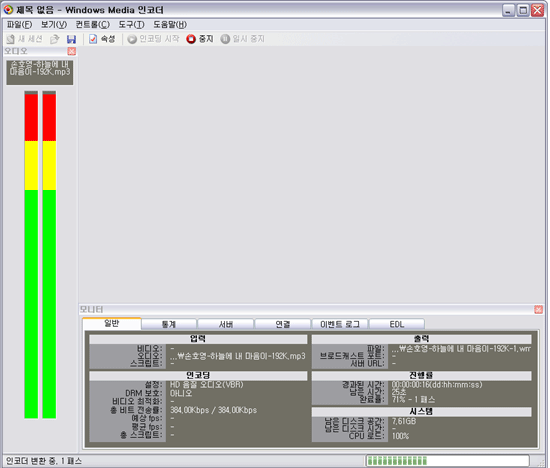Click the New Session (새 세션) icon
The image size is (550, 468).
pyautogui.click(x=11, y=39)
